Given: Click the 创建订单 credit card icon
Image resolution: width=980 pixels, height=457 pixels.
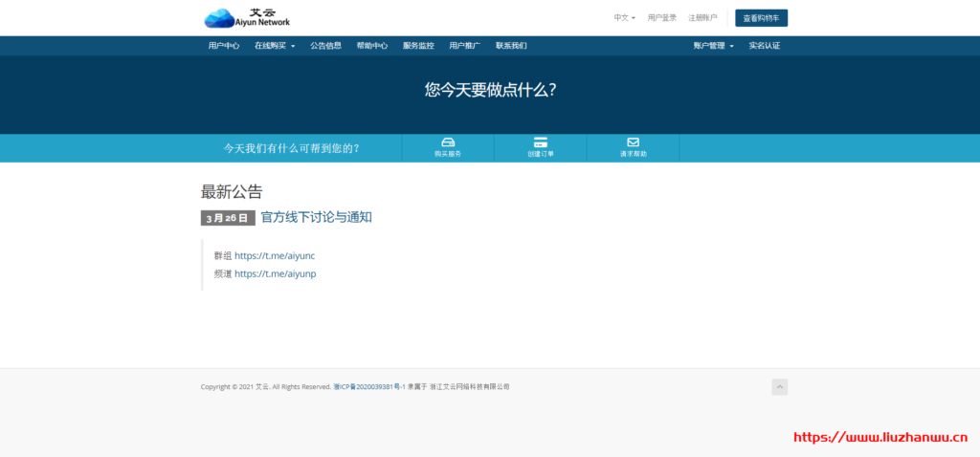Looking at the screenshot, I should (540, 142).
